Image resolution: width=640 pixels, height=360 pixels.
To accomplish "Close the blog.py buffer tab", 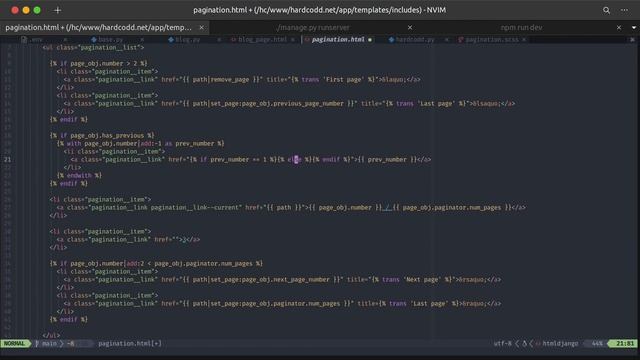I will click(219, 40).
